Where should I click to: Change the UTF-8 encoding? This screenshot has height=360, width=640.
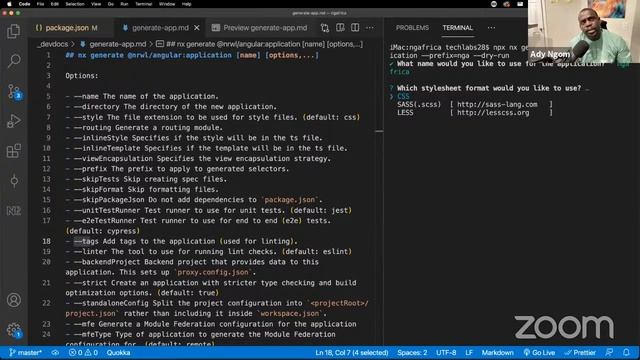(446, 353)
